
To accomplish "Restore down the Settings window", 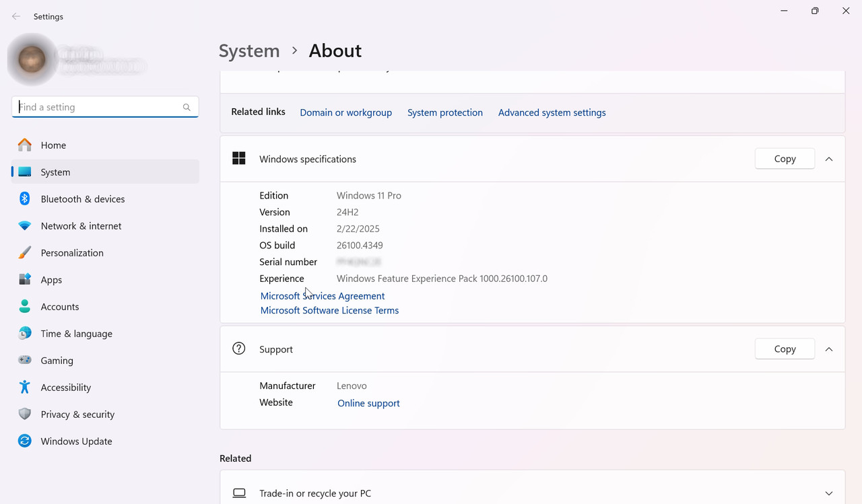I will coord(815,11).
